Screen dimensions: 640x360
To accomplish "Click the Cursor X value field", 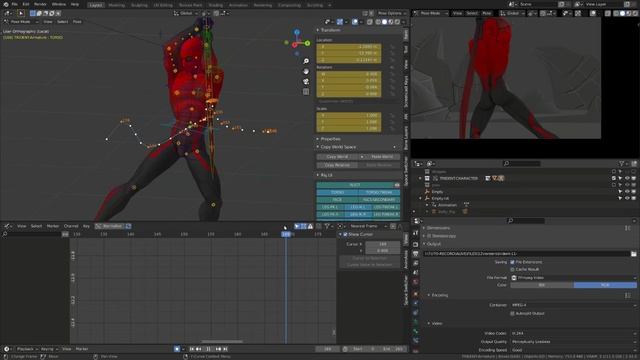I will pos(382,244).
